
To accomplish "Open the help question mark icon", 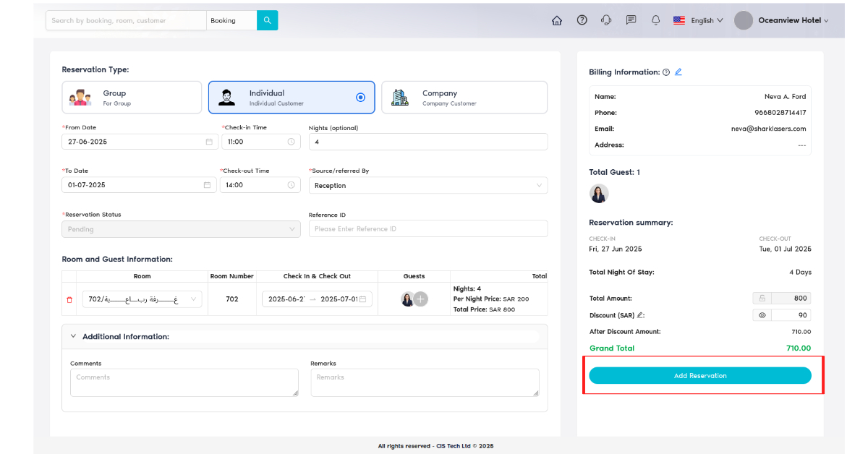I will click(x=582, y=20).
